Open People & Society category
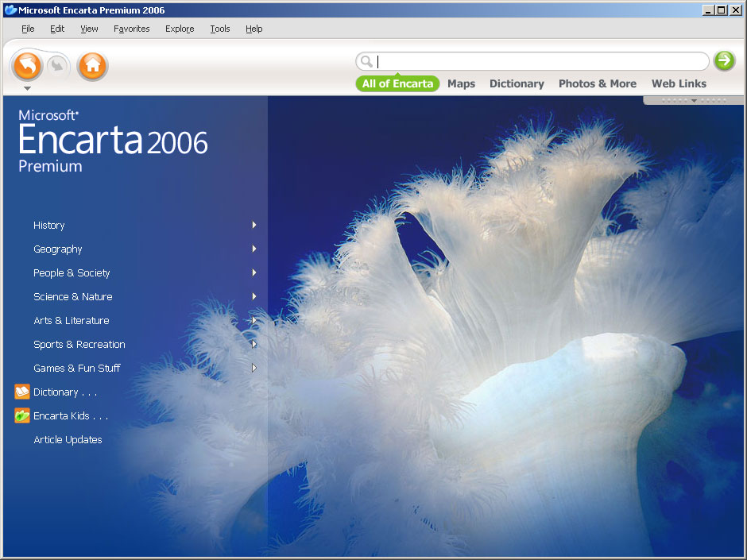This screenshot has height=560, width=747. click(72, 273)
